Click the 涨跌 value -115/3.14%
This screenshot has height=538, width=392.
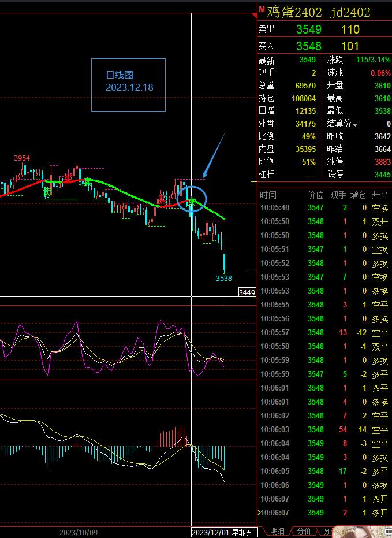point(372,60)
